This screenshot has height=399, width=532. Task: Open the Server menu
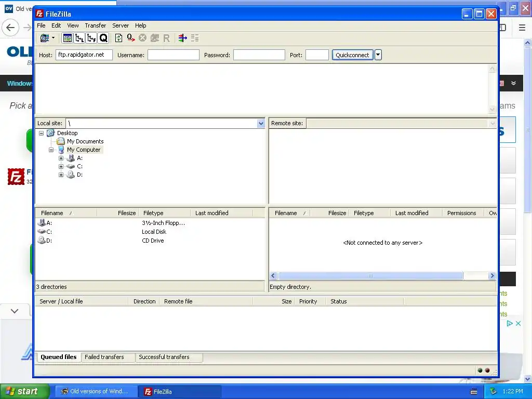121,25
